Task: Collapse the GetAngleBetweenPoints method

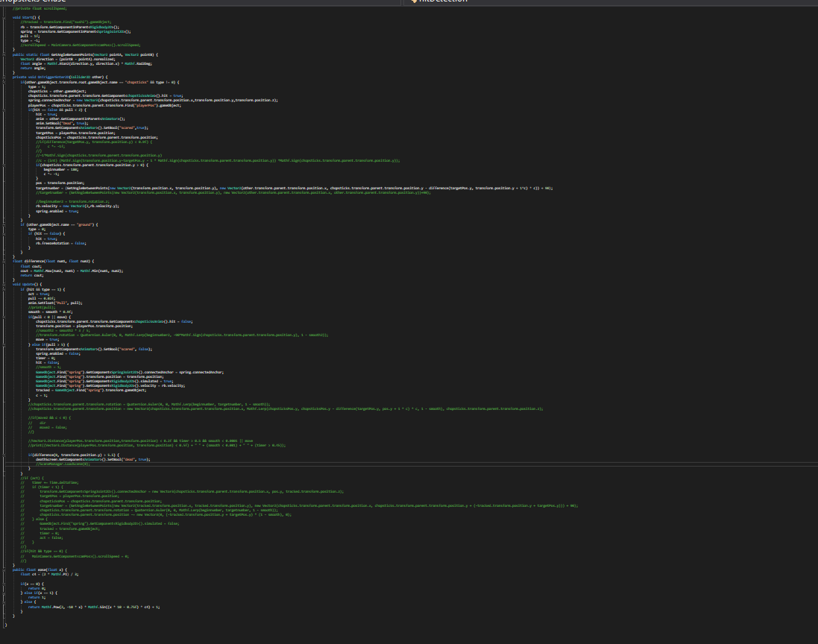Action: 4,54
